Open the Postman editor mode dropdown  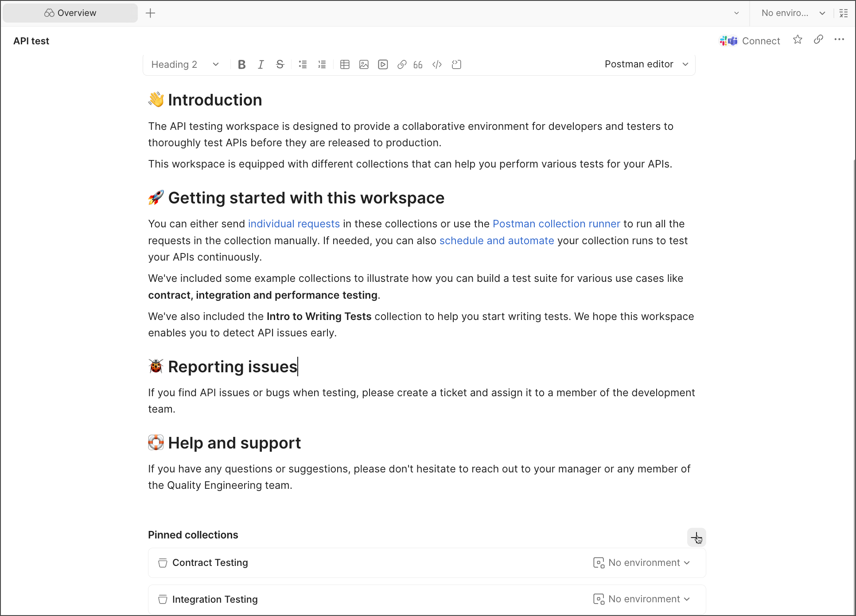pos(646,64)
